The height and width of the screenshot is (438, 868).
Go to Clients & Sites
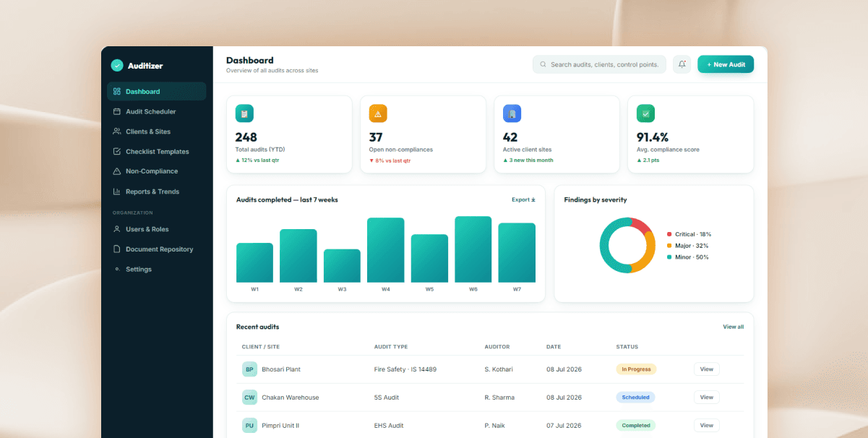tap(157, 132)
